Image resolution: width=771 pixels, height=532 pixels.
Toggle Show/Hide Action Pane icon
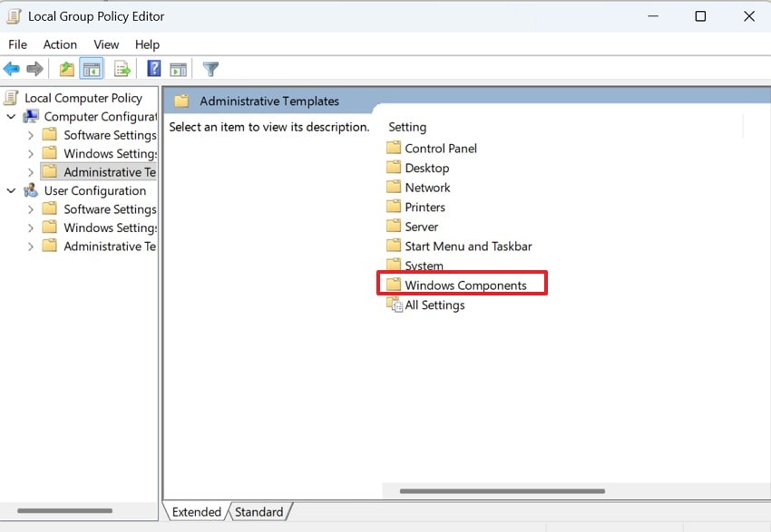[x=178, y=69]
